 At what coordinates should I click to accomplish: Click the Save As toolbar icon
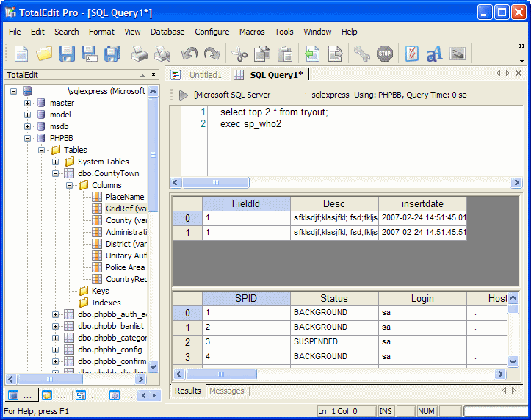90,54
